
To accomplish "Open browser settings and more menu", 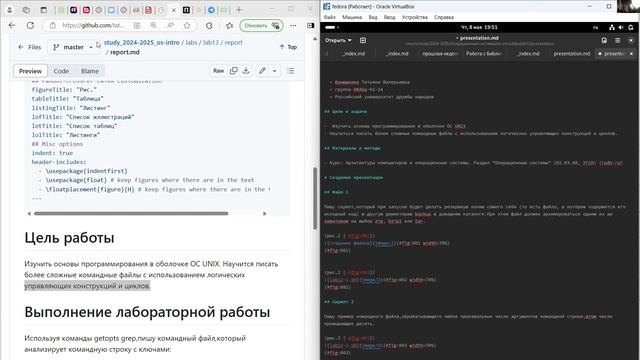I will click(x=293, y=25).
